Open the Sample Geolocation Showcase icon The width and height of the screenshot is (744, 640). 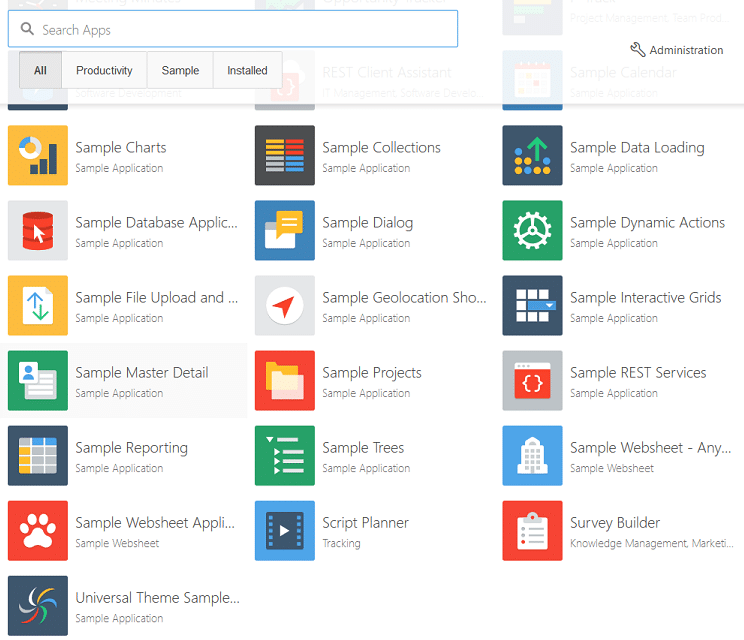[x=285, y=305]
